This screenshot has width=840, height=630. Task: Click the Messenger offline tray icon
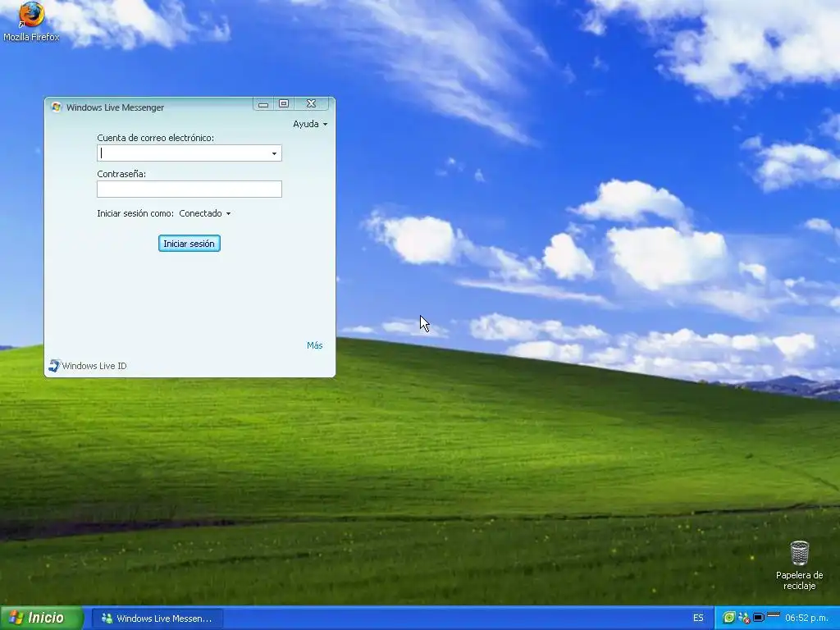tap(743, 618)
